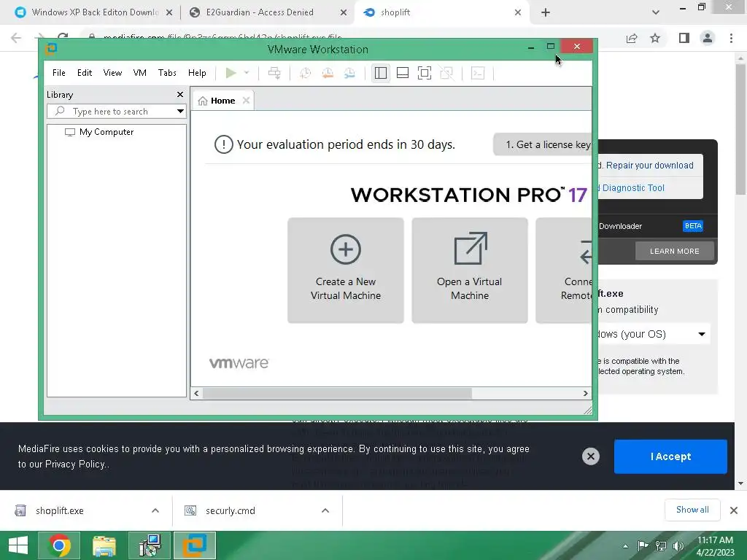Toggle the thumbnail bar view icon
The image size is (747, 560).
[403, 73]
